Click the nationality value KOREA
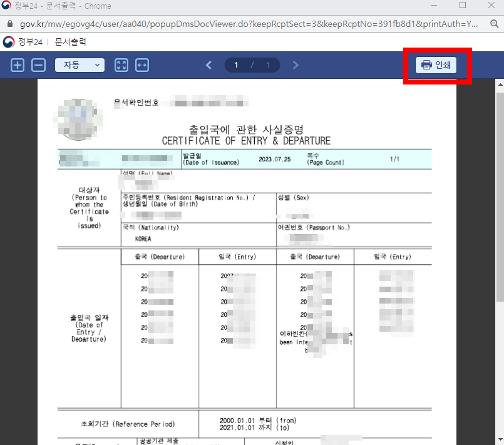504x445 pixels. (x=143, y=238)
